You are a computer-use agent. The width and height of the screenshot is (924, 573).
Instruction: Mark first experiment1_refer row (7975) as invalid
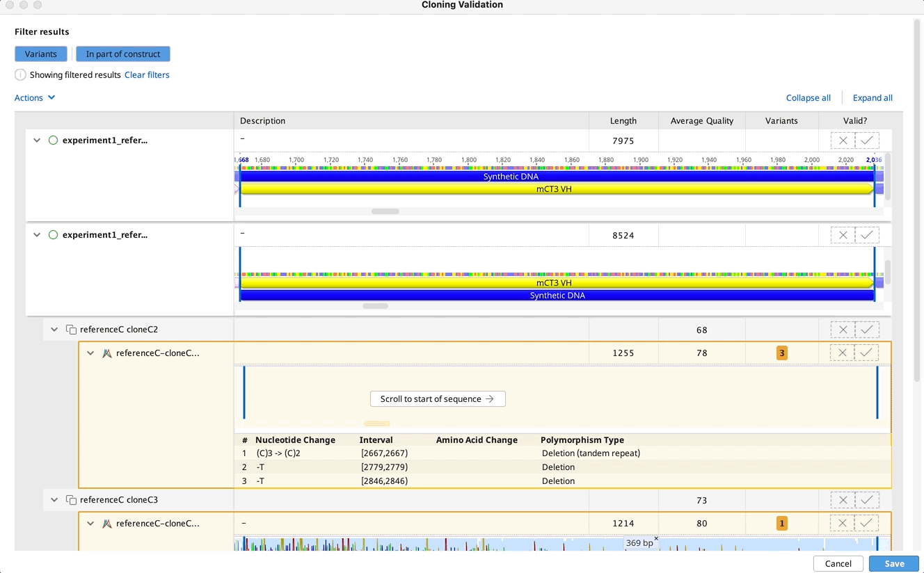click(x=843, y=140)
